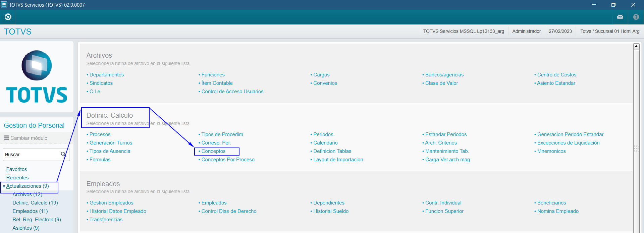Open Conceptos Por Proceso
The width and height of the screenshot is (644, 233).
(228, 160)
